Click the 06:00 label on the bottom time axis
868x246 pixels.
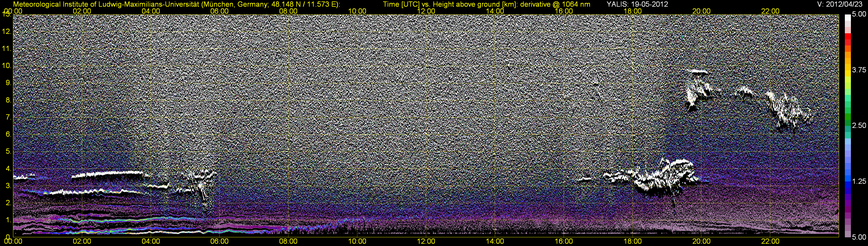[219, 241]
